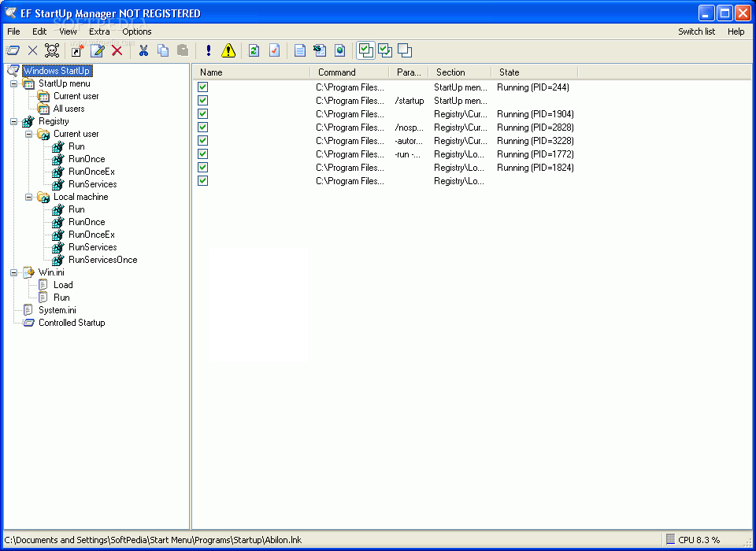Click the scissors cut icon
The width and height of the screenshot is (756, 551).
[143, 50]
